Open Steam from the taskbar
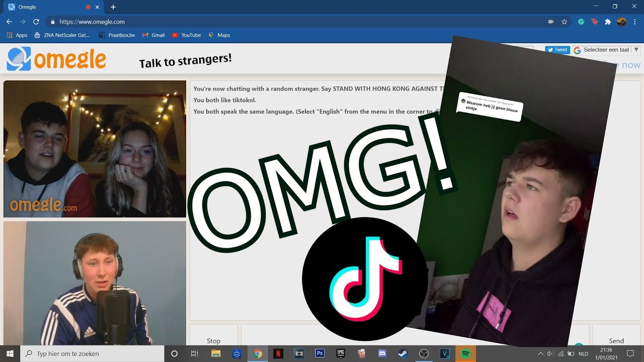 [403, 353]
